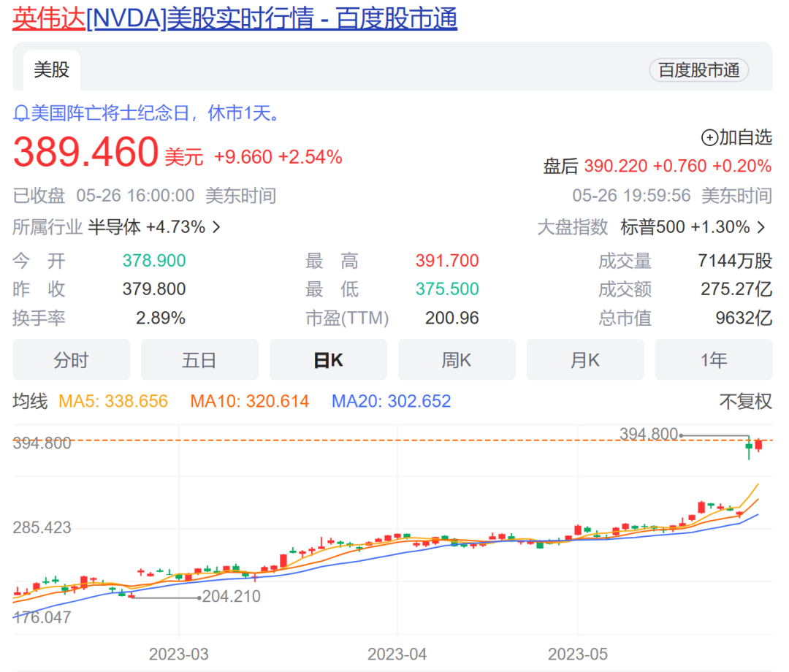Expand the 半导体 industry chevron
Screen dimensions: 789x672
coord(216,227)
